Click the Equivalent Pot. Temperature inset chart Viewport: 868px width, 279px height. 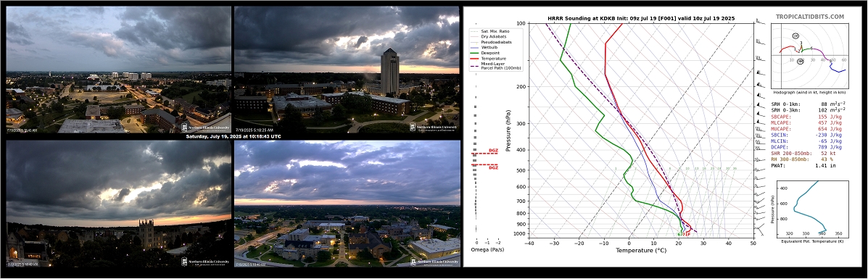pos(810,208)
